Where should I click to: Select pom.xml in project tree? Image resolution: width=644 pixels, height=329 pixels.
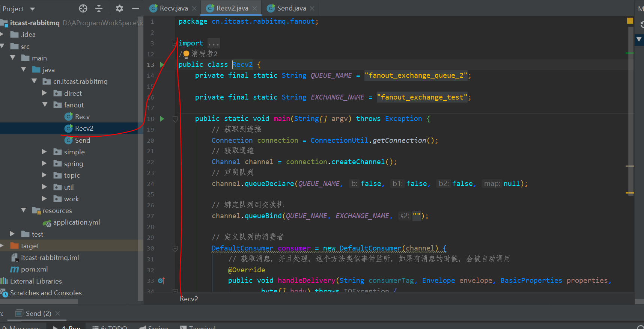pos(34,269)
